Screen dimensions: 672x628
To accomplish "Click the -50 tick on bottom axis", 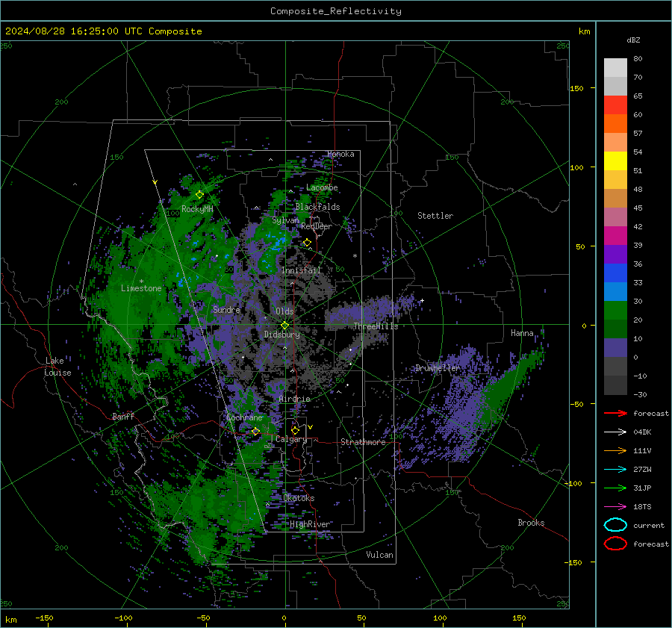I will pos(203,618).
